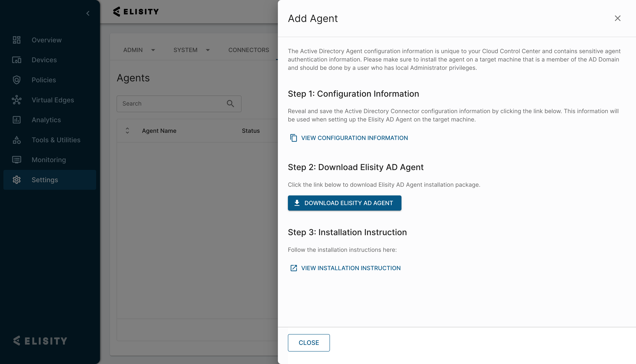The height and width of the screenshot is (364, 636).
Task: Click the Monitoring screen icon
Action: click(x=16, y=160)
